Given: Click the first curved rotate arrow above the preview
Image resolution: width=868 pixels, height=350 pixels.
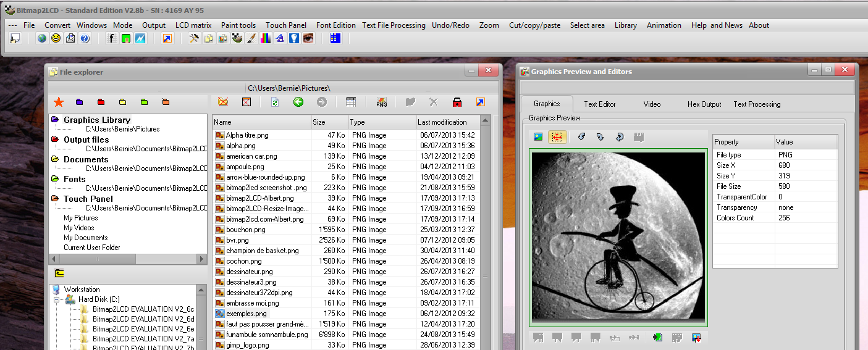Looking at the screenshot, I should pyautogui.click(x=581, y=136).
